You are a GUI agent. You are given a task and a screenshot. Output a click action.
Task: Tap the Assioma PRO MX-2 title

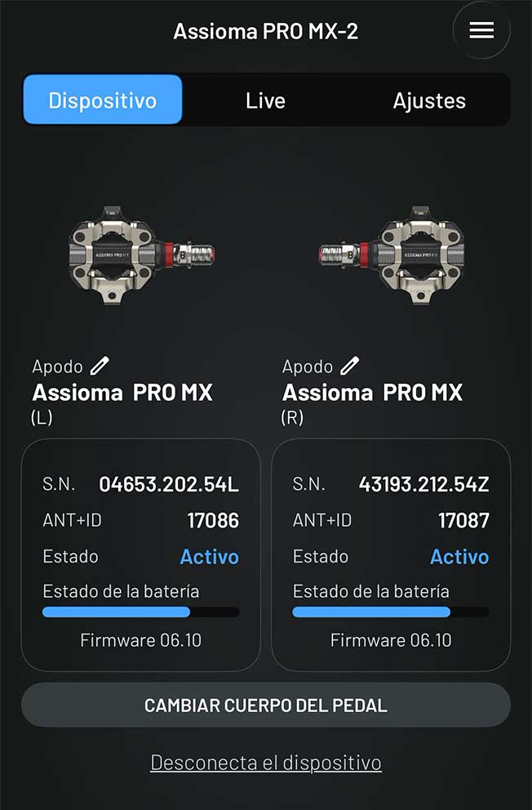click(266, 31)
